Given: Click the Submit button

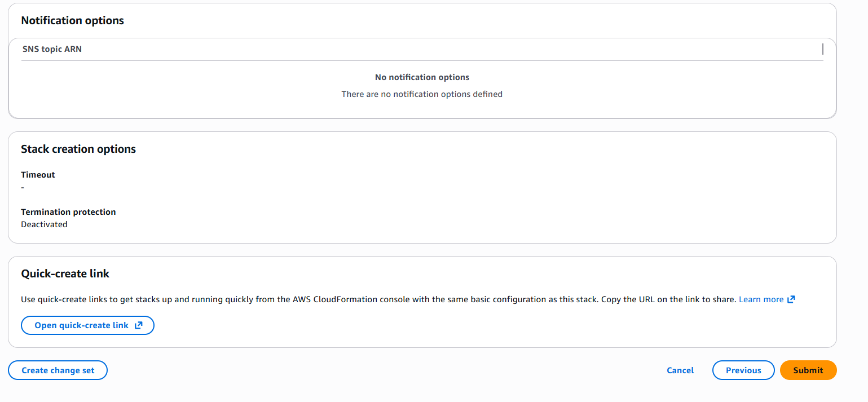Looking at the screenshot, I should pos(808,370).
